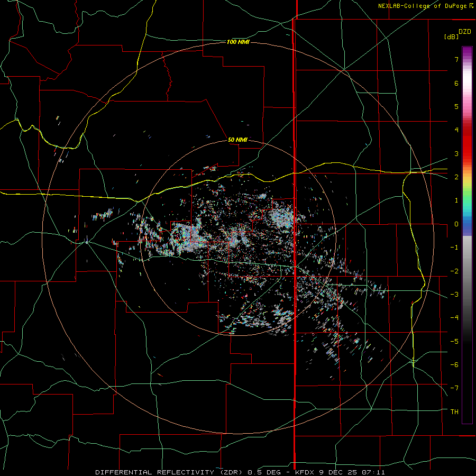Click the 50 NMI range ring label
The height and width of the screenshot is (476, 476).
[237, 140]
